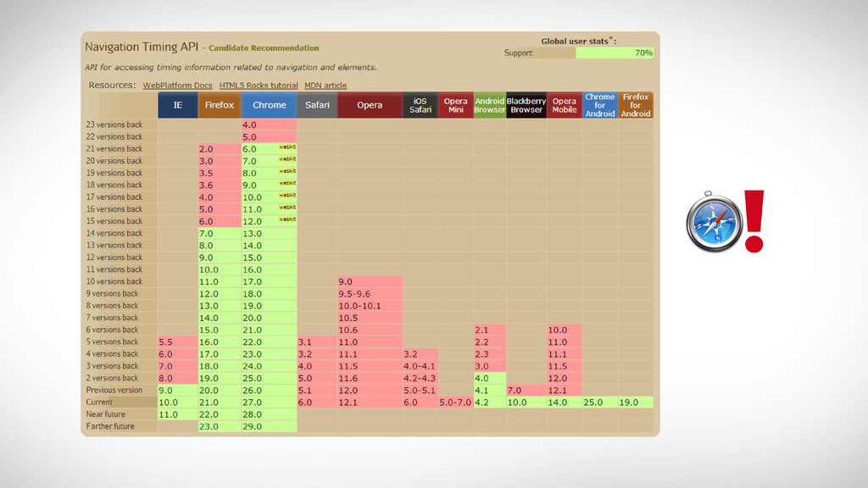Click Opera version 10.0-10.1 cell

click(x=370, y=306)
